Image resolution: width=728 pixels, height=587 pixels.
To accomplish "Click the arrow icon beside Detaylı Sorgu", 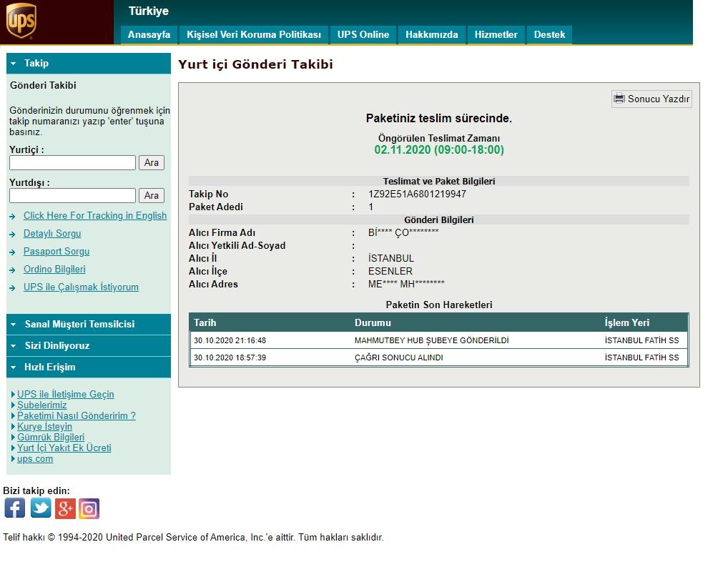I will (x=13, y=235).
